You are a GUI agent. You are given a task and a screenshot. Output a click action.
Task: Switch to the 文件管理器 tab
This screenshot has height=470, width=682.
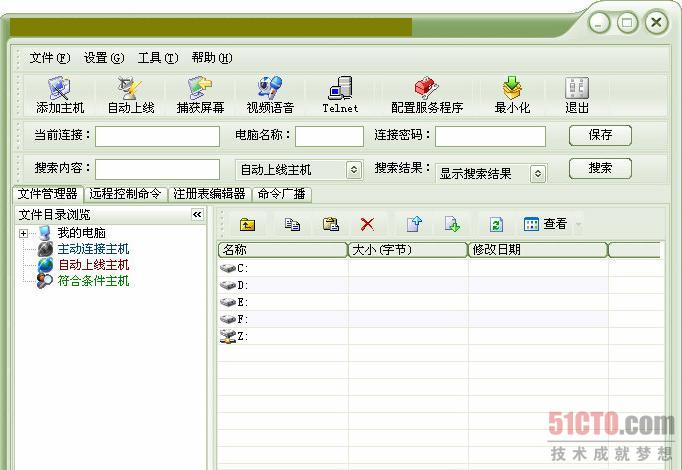pyautogui.click(x=48, y=194)
